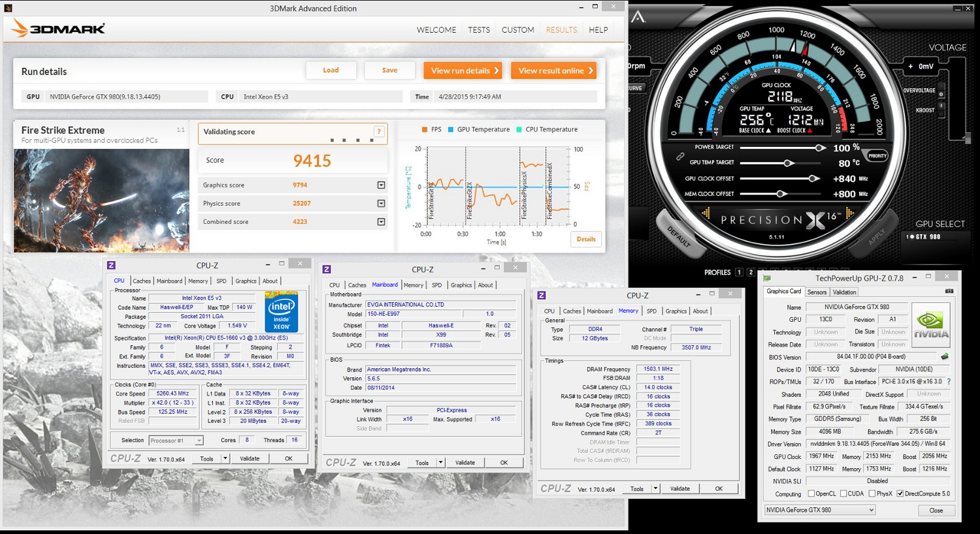This screenshot has height=534, width=980.
Task: Click the GPU Clock Offset slider handle
Action: pyautogui.click(x=814, y=178)
